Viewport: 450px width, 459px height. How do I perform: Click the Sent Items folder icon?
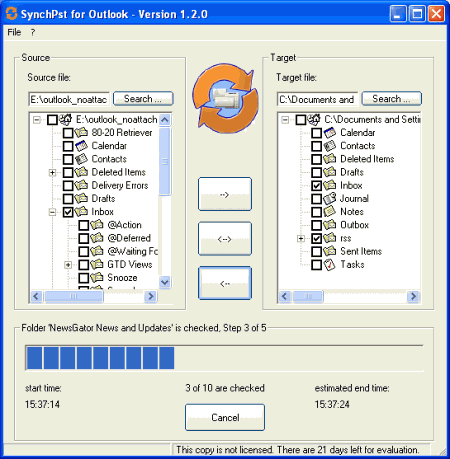coord(330,251)
